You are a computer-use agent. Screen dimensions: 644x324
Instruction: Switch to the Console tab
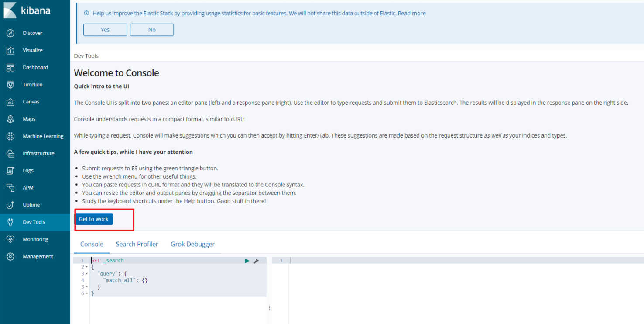pyautogui.click(x=92, y=244)
